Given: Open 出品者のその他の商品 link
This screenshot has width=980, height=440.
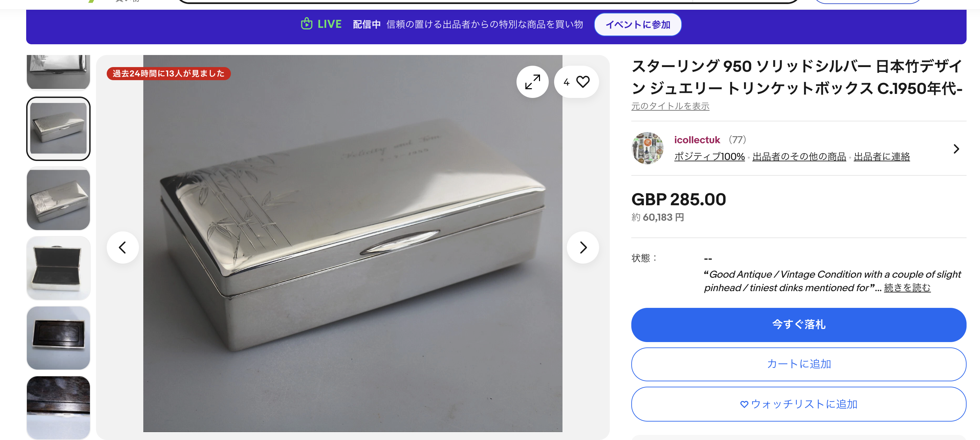Looking at the screenshot, I should click(x=799, y=157).
